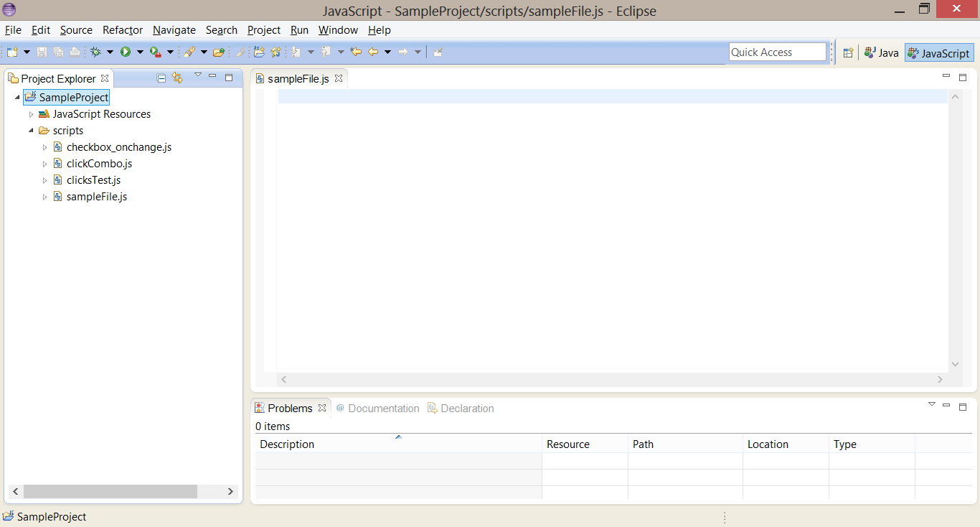Click the Print toolbar icon
Screen dimensions: 980x527
pos(75,52)
